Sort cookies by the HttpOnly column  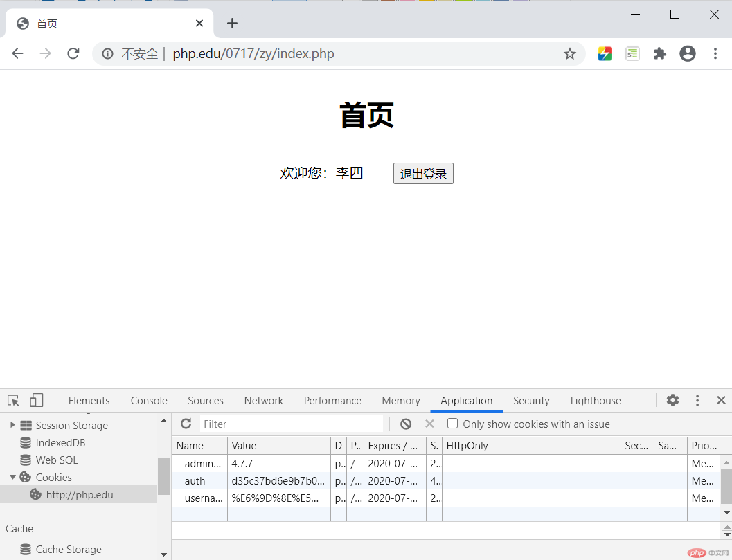(531, 446)
